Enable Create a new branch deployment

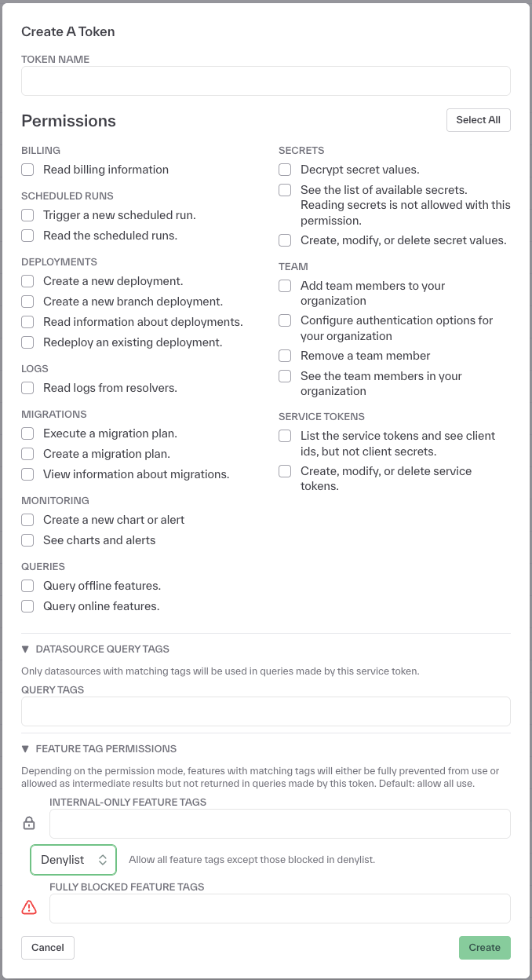(x=27, y=302)
